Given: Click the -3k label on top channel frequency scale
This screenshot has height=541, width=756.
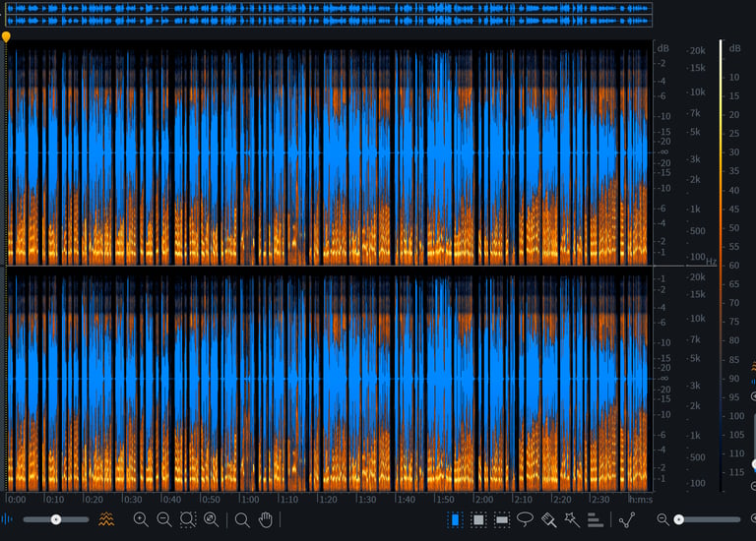Looking at the screenshot, I should [694, 159].
